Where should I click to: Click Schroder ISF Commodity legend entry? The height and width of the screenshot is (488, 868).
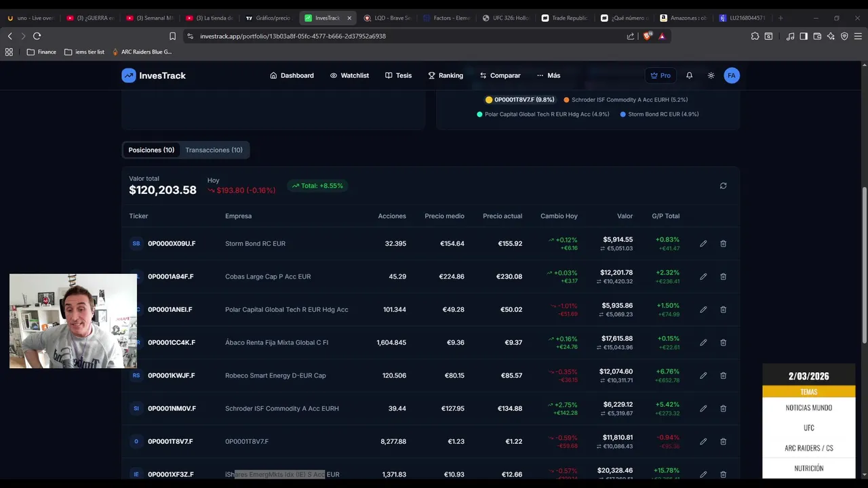625,100
